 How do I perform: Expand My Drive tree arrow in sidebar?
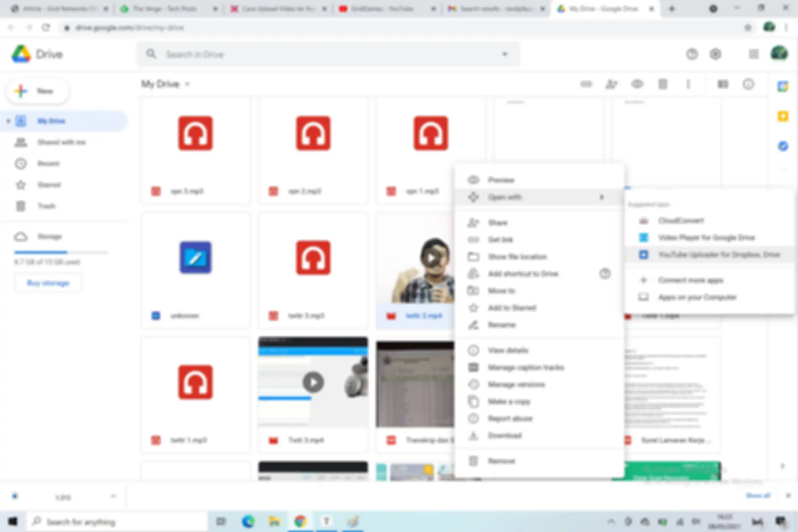click(x=8, y=121)
